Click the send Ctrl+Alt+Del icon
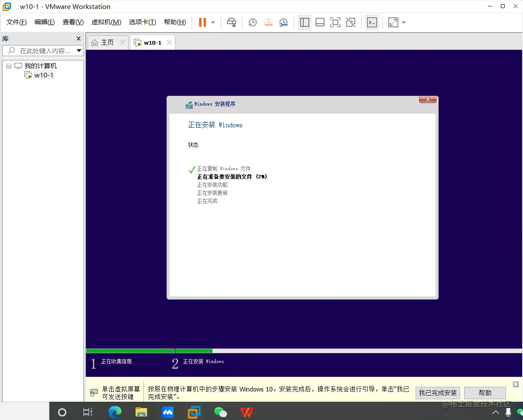The width and height of the screenshot is (523, 420). point(231,23)
